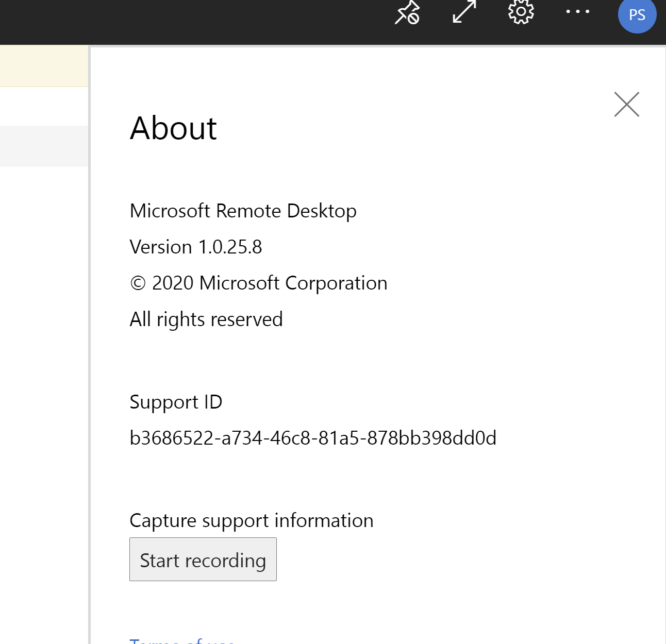Select the Version 1.0.25.8 text
Screen dimensions: 666x644
[196, 247]
